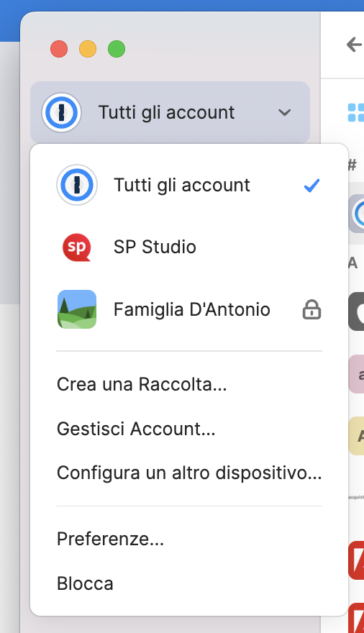Switch to Famiglia D'Antonio account
This screenshot has width=364, height=633.
[x=189, y=309]
